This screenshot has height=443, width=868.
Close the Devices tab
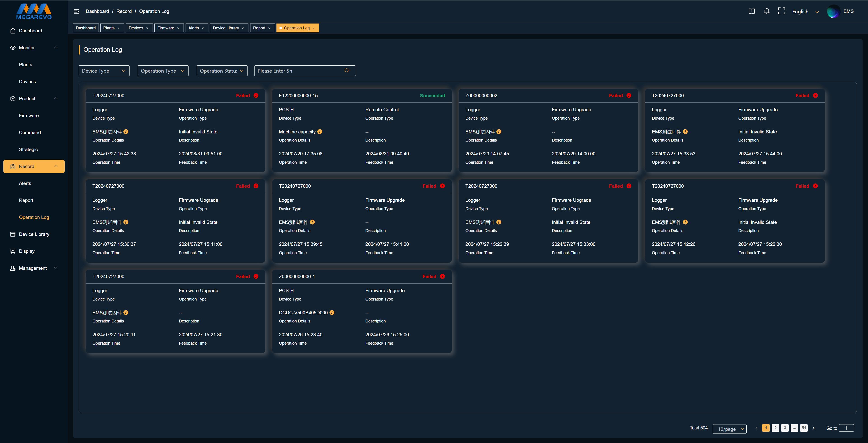[x=147, y=28]
